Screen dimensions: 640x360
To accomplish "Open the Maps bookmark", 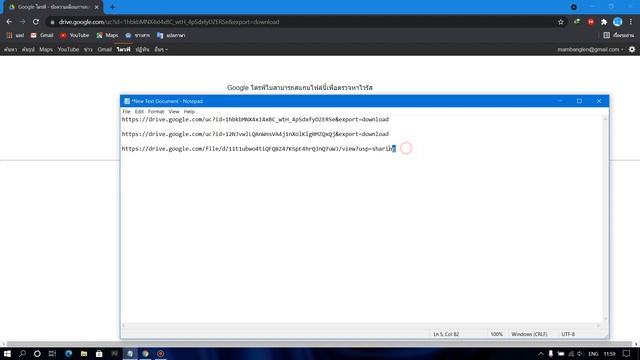I will point(107,36).
